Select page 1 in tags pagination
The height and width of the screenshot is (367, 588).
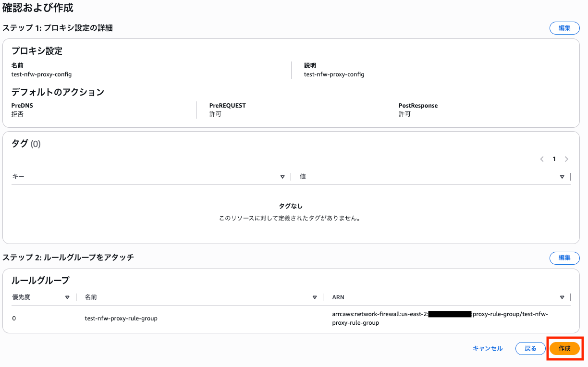pos(554,159)
